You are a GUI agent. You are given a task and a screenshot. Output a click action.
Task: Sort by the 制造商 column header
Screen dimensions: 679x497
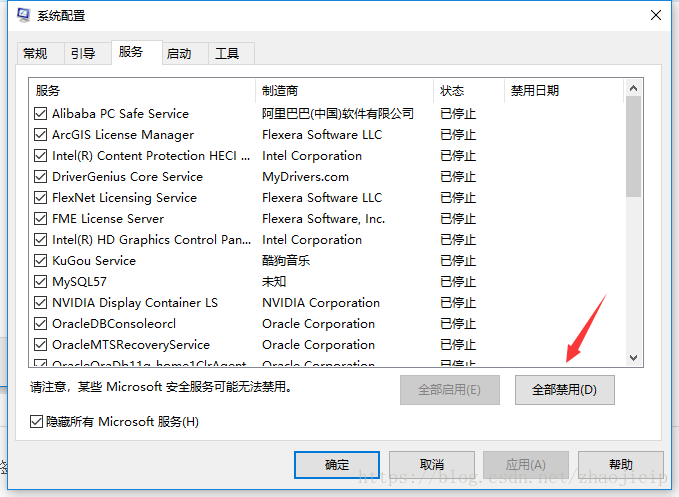(x=344, y=90)
